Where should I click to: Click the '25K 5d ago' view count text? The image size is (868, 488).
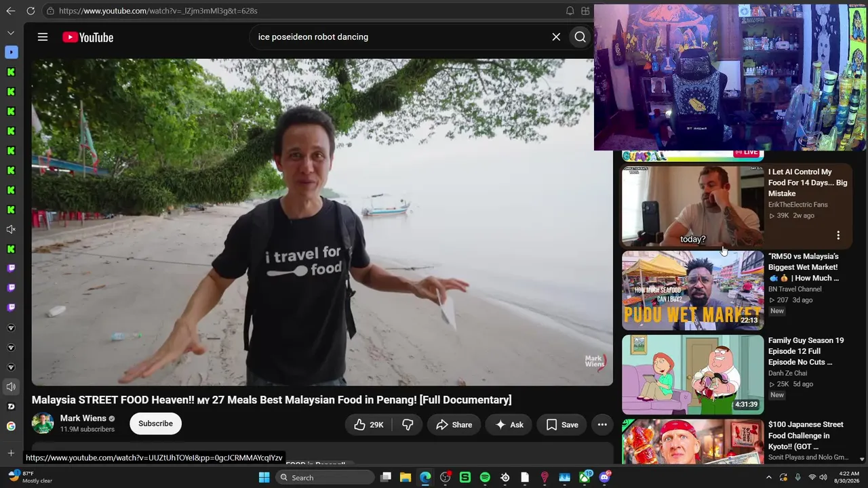pos(791,384)
